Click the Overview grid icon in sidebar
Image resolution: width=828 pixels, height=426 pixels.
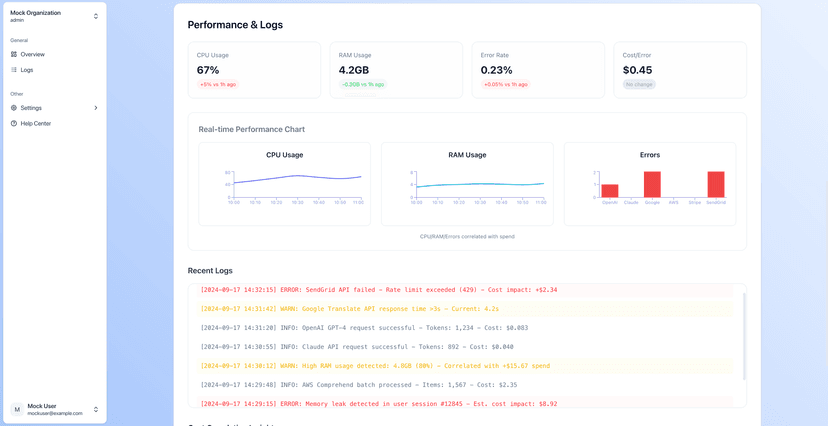14,54
